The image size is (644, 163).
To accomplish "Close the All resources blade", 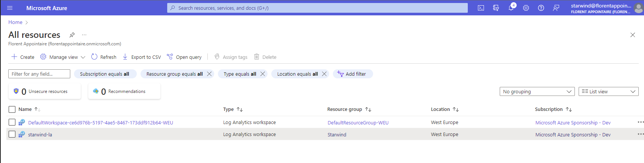I will [x=633, y=35].
